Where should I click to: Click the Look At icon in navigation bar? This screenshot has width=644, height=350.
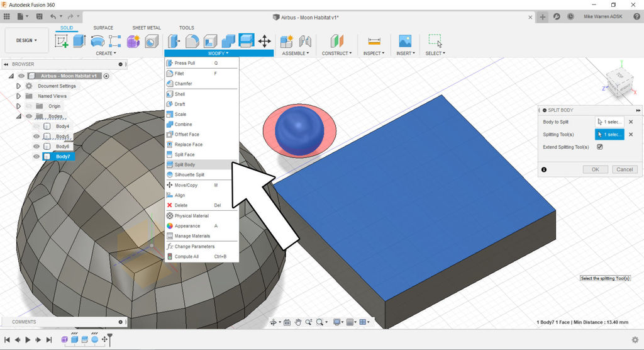pos(287,322)
